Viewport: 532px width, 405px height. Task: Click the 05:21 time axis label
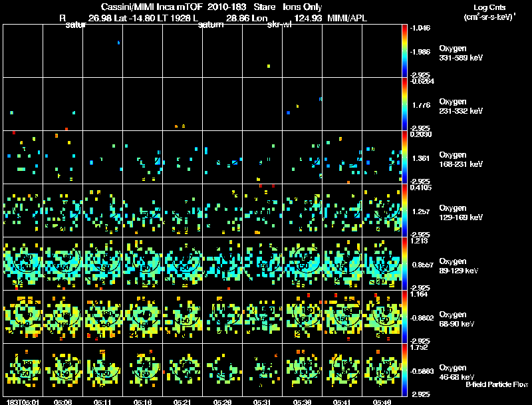(183, 402)
